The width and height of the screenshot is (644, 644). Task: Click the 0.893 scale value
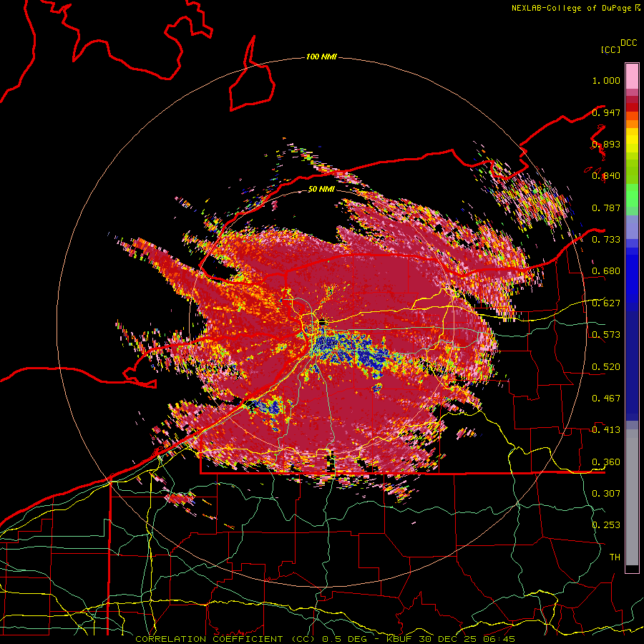pos(606,144)
